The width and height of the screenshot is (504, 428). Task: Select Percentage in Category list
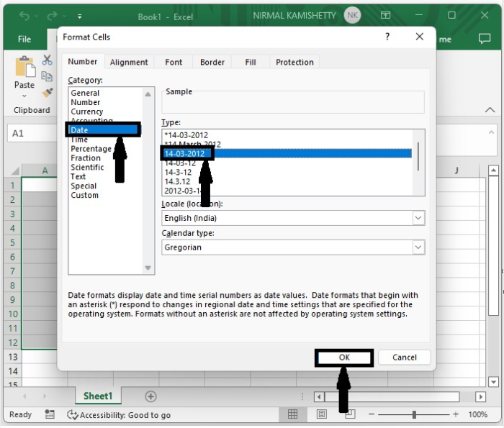[91, 149]
